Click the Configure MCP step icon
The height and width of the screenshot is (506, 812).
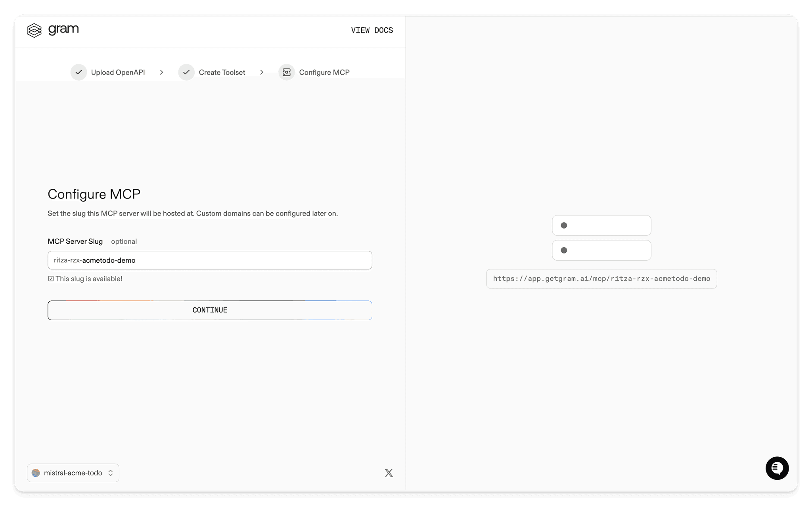click(x=287, y=72)
